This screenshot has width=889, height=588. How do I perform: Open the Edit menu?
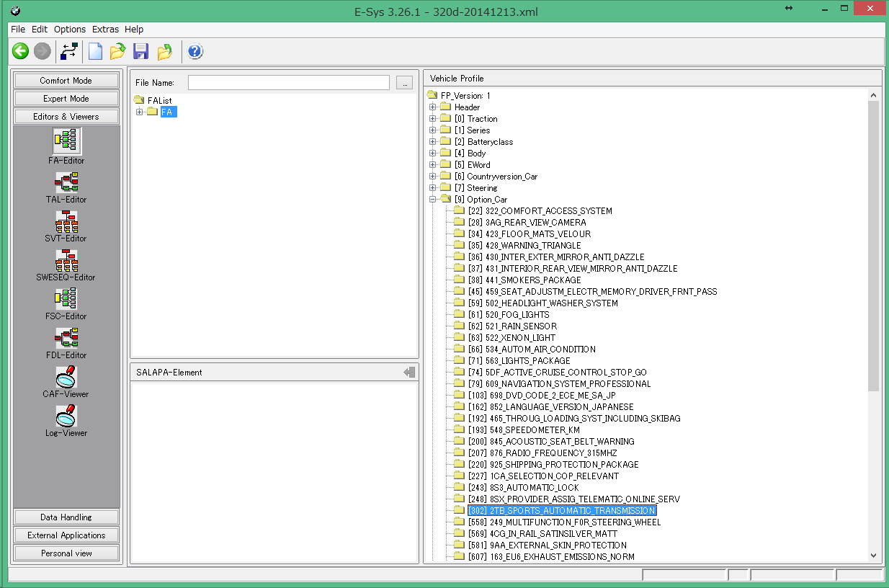tap(40, 30)
